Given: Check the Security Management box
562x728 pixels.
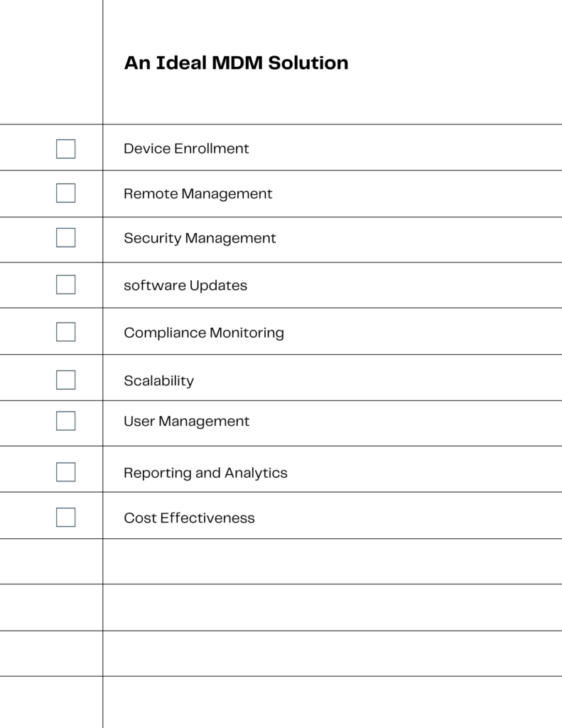Looking at the screenshot, I should pyautogui.click(x=66, y=237).
